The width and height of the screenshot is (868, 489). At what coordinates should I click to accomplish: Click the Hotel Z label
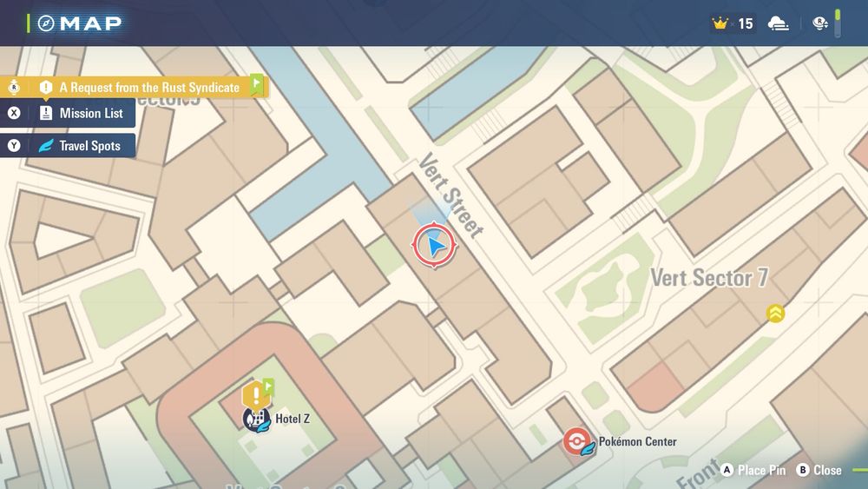tap(293, 419)
